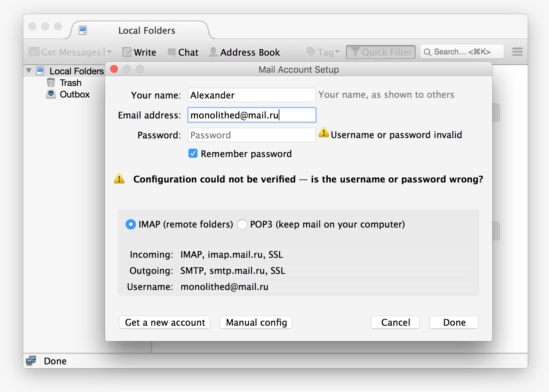
Task: Switch to the Local Folders tab
Action: [x=147, y=30]
